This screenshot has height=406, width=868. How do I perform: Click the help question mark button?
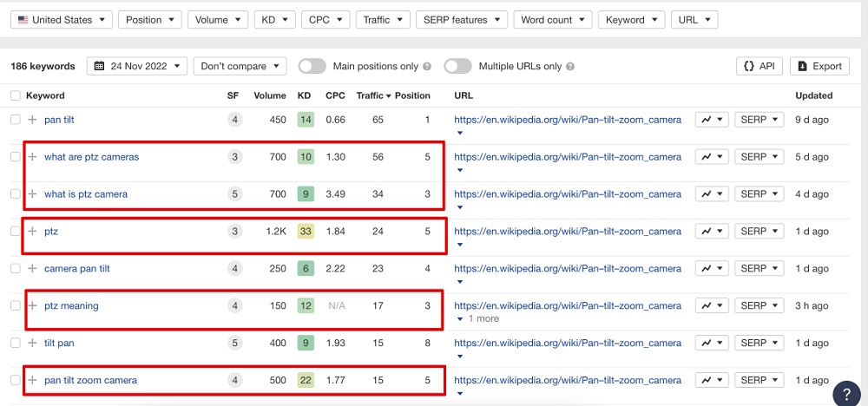click(847, 394)
